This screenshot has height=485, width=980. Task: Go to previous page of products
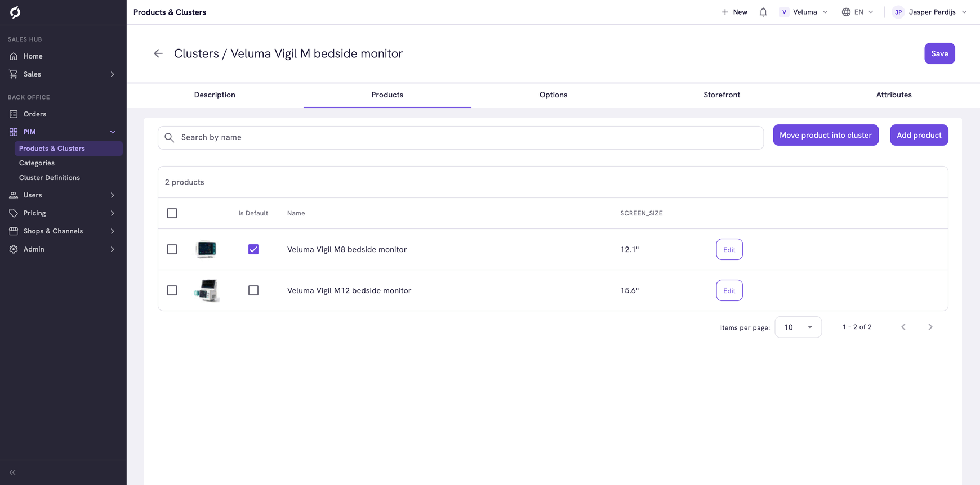tap(903, 327)
